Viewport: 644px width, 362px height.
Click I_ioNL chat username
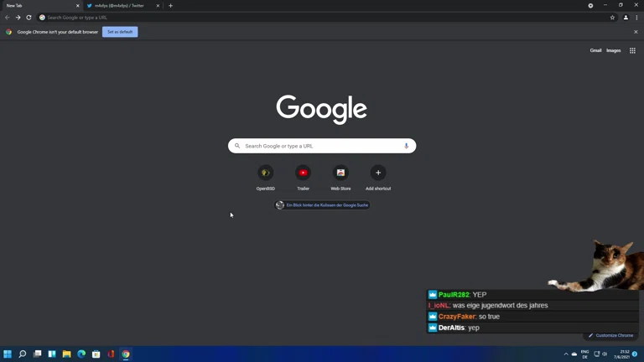click(439, 305)
